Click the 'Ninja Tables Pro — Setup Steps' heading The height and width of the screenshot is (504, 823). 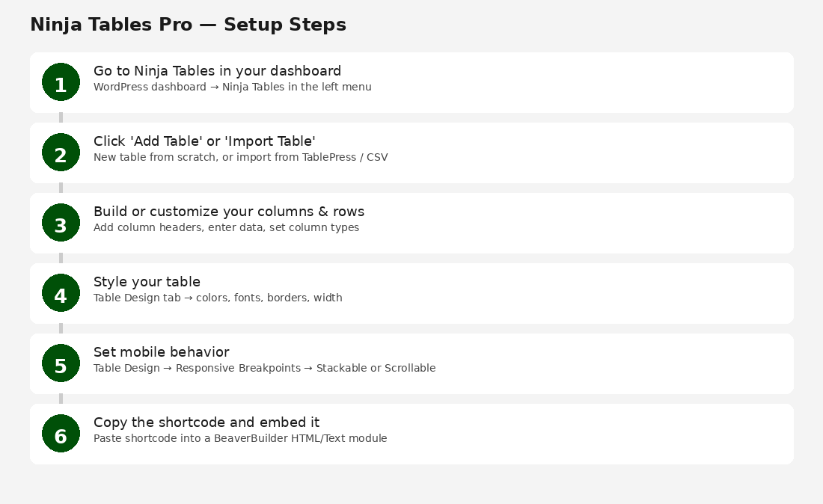point(188,25)
